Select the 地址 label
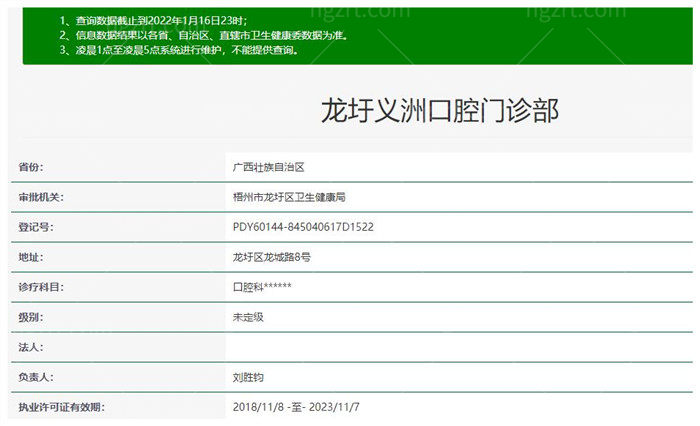 (31, 257)
